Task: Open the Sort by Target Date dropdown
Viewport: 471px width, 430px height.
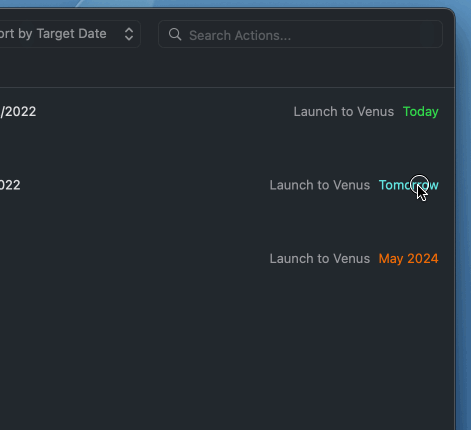Action: [x=68, y=34]
